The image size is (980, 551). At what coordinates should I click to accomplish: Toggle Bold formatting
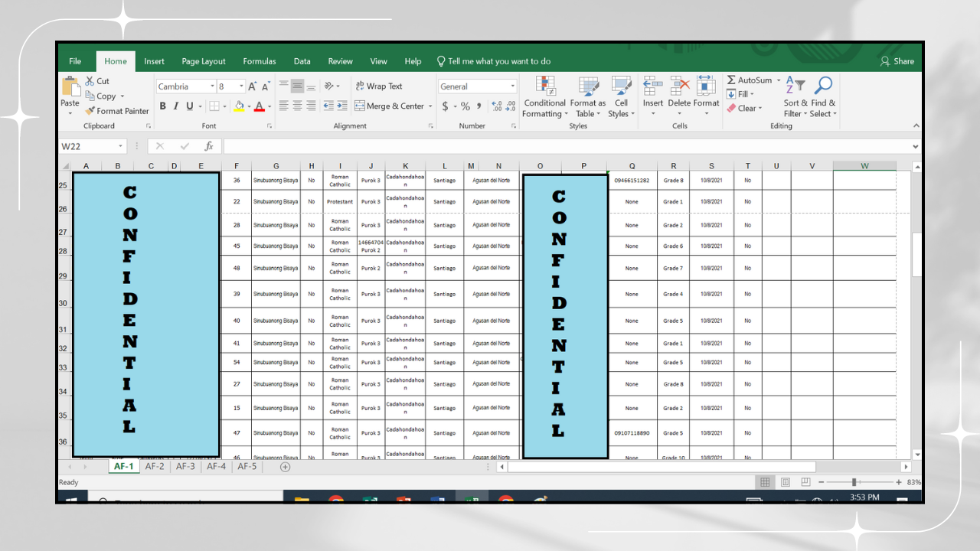click(162, 106)
